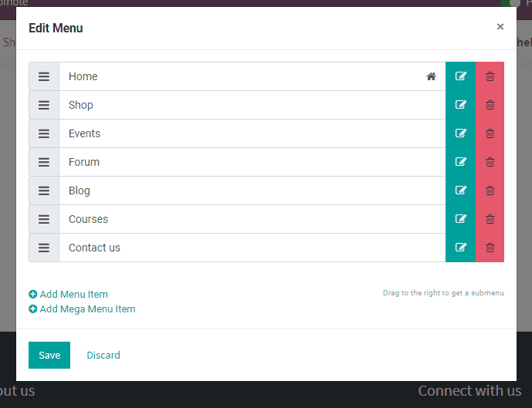532x408 pixels.
Task: Delete the Courses menu entry
Action: coord(490,219)
